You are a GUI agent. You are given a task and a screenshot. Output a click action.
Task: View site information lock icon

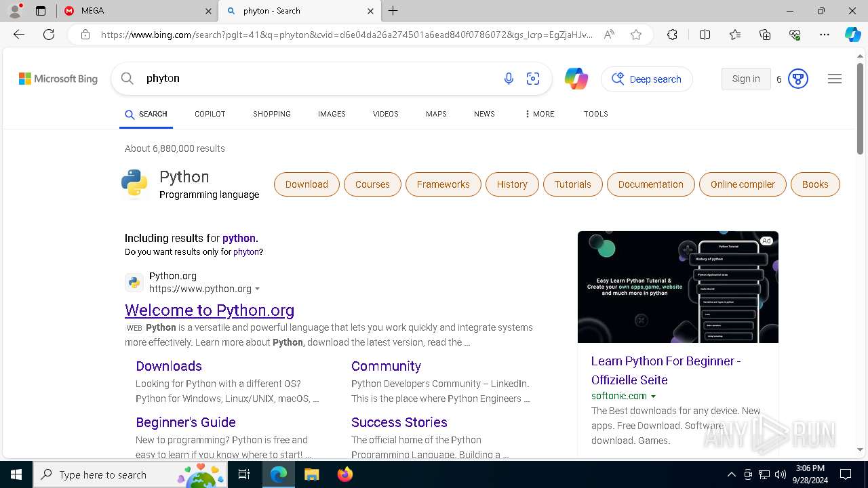click(85, 35)
